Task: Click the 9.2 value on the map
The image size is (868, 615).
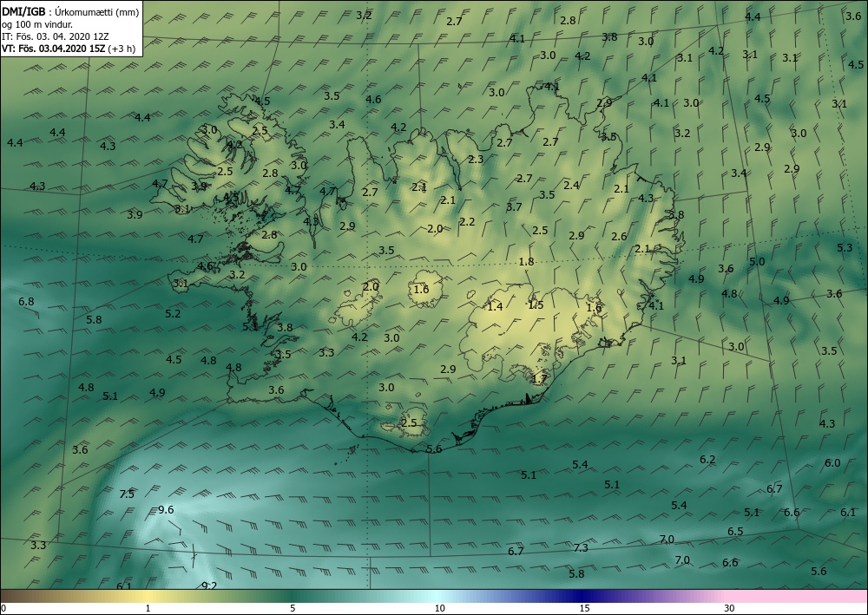Action: point(209,586)
